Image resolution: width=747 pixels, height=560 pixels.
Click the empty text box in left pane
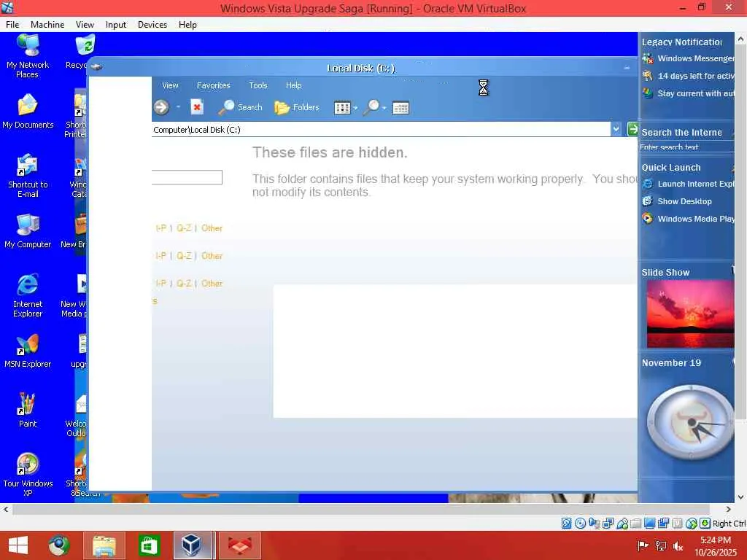coord(187,177)
